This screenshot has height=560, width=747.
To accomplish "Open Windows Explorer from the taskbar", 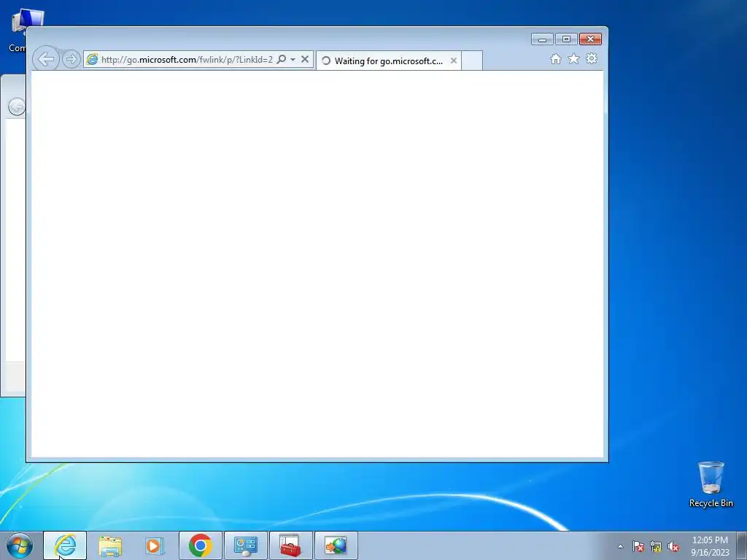I will pos(110,545).
